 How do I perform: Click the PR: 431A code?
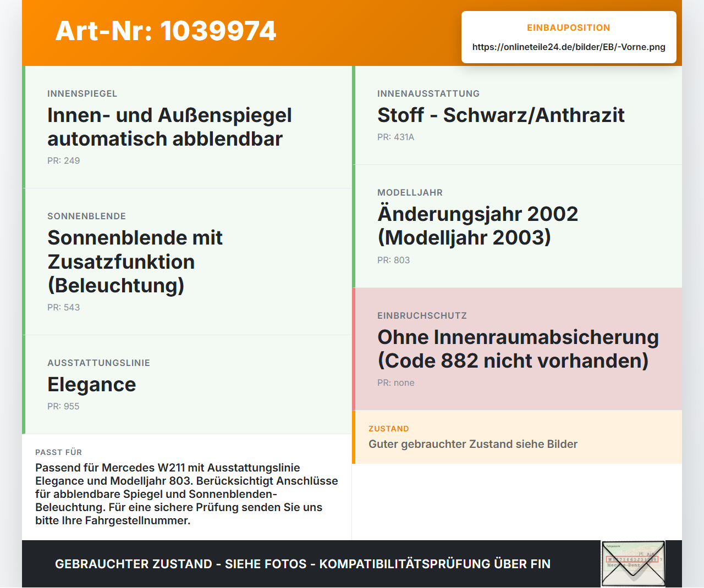pos(396,137)
